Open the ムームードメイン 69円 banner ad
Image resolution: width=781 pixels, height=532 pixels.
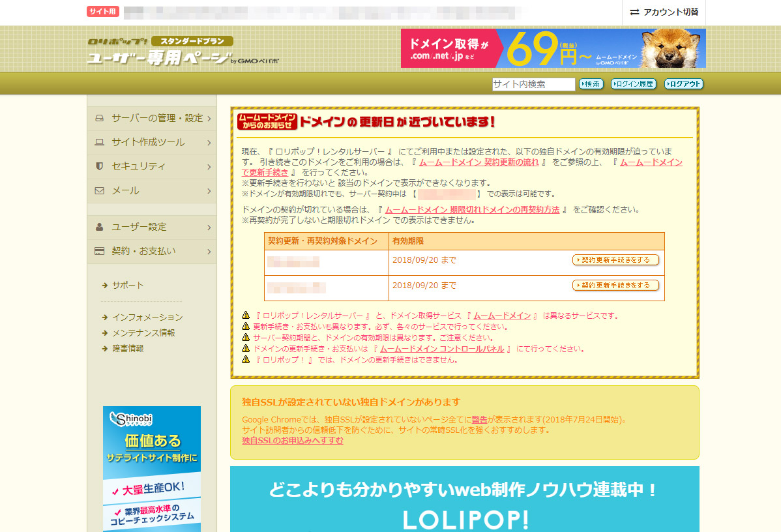tap(553, 48)
